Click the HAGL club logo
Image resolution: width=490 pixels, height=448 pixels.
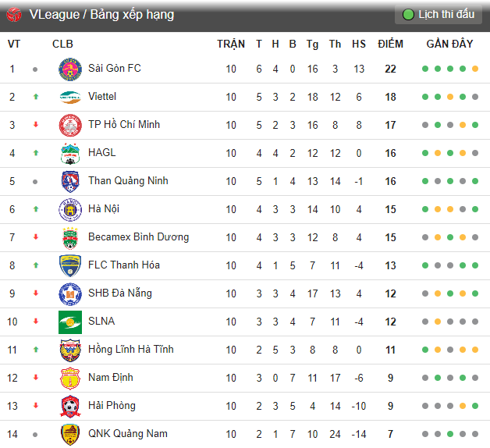(x=70, y=154)
